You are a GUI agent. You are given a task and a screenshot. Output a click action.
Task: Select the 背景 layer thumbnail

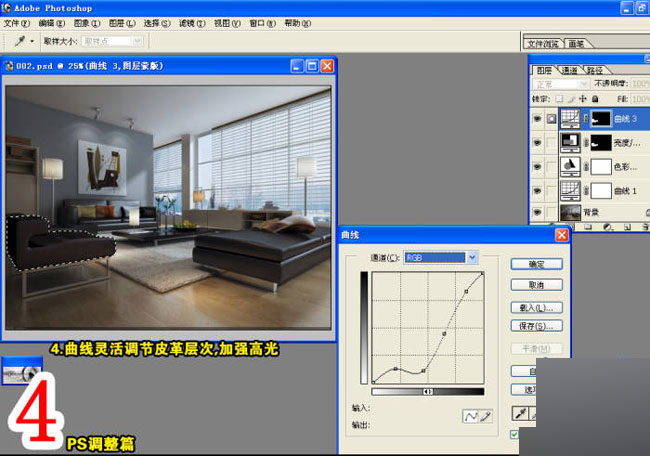click(570, 212)
